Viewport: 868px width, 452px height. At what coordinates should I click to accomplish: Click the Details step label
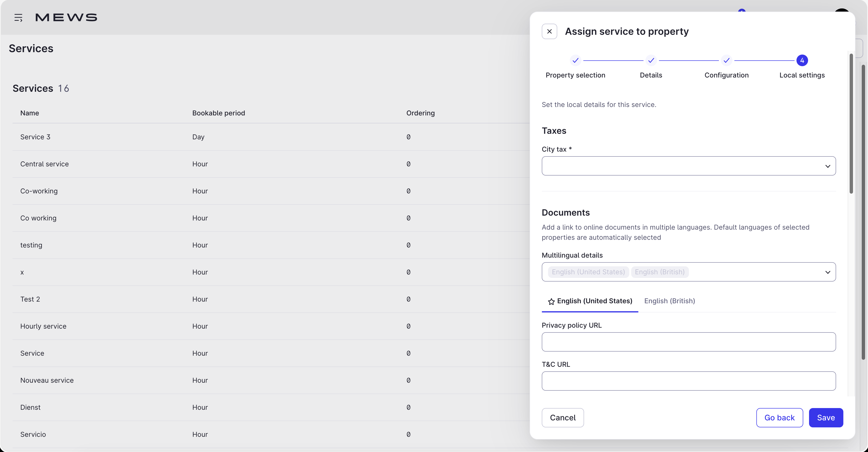pos(651,75)
